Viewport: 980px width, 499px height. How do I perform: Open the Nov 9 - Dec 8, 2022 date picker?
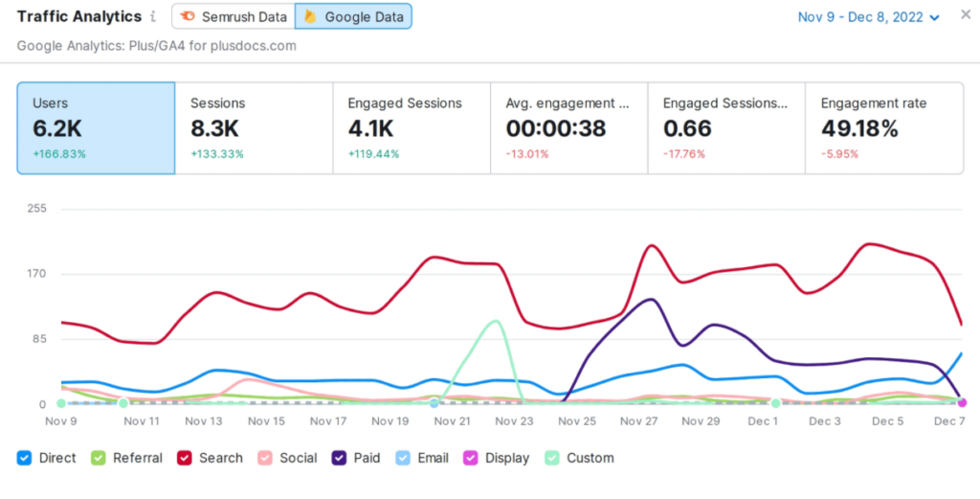pos(869,17)
